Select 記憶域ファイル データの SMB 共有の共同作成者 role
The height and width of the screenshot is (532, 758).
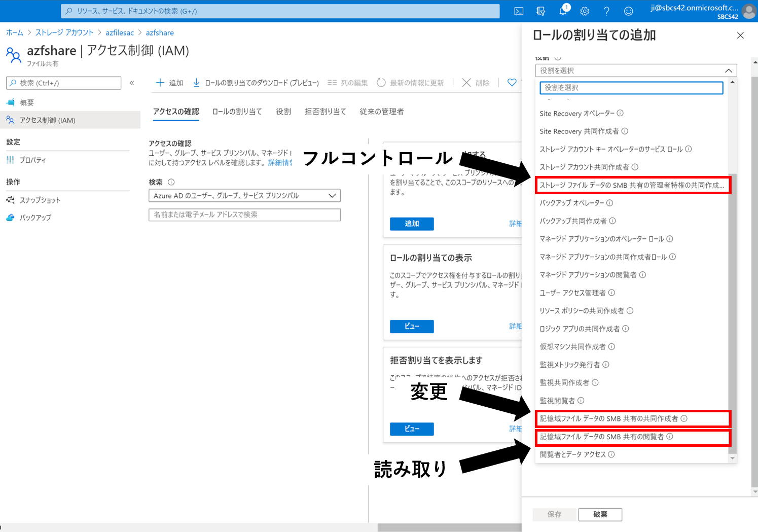point(633,418)
